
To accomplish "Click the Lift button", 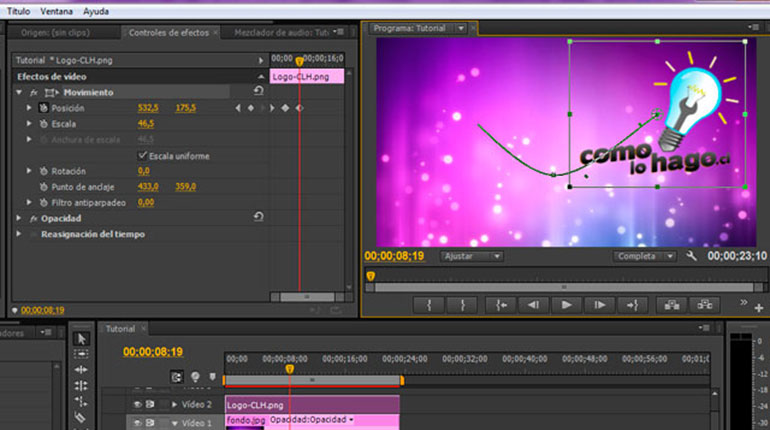I will (672, 305).
